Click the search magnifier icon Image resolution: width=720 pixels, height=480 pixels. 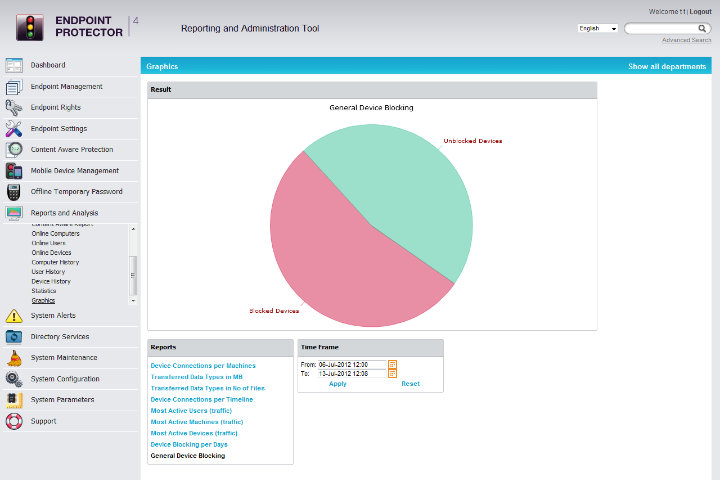tap(703, 29)
